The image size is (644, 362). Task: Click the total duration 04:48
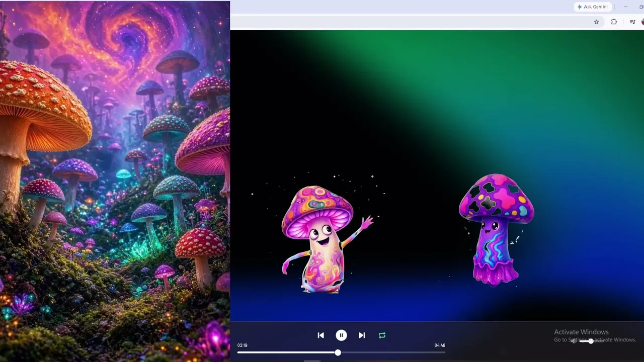[440, 345]
